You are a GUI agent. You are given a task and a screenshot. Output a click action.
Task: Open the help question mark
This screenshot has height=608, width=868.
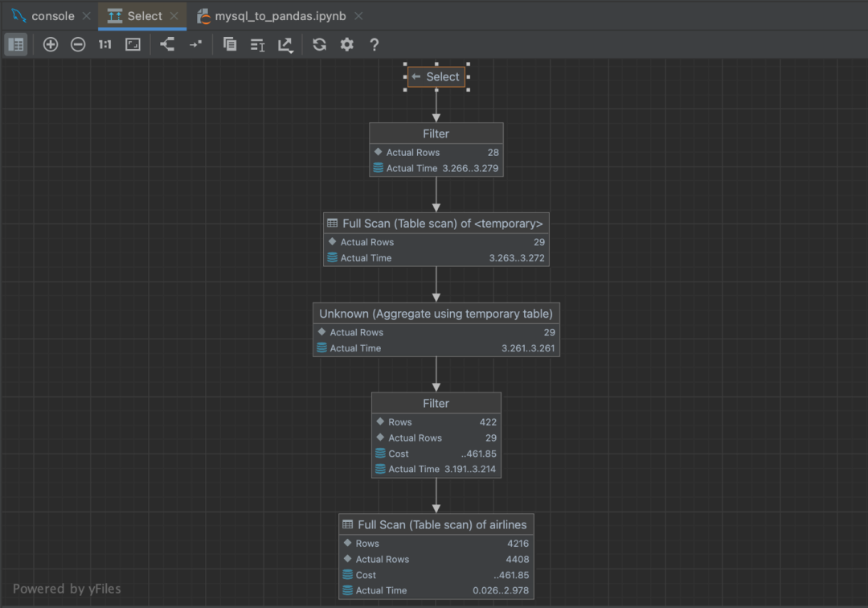(375, 44)
